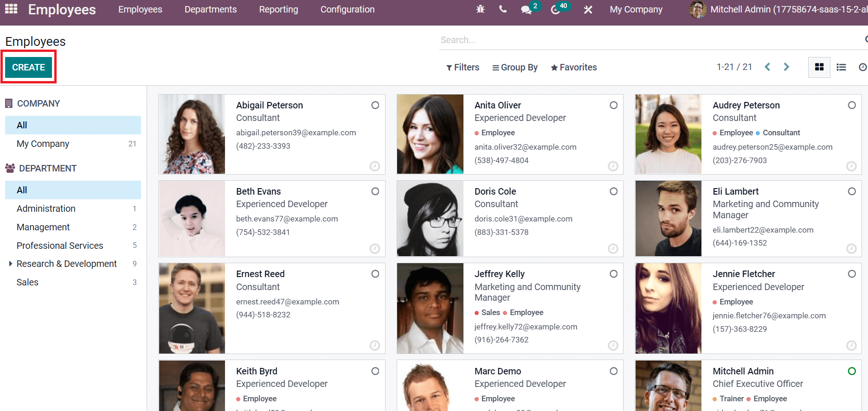Viewport: 868px width, 411px height.
Task: Switch to kanban view
Action: coord(819,67)
